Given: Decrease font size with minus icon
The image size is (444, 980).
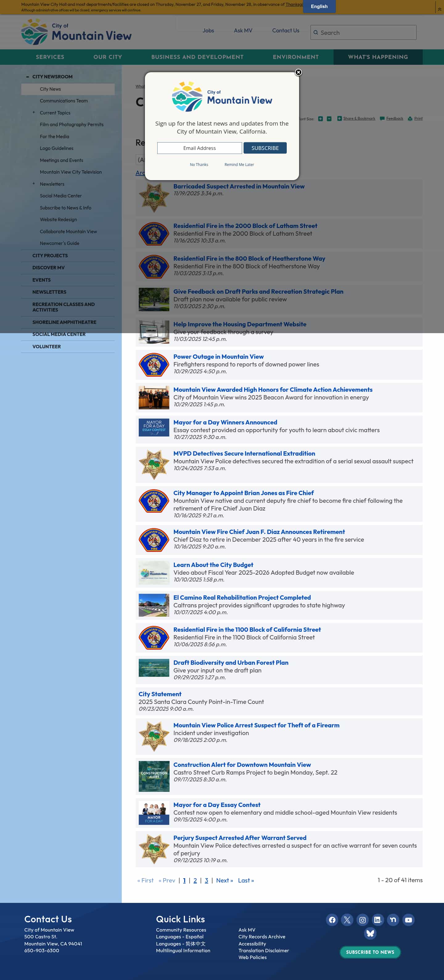Looking at the screenshot, I should pyautogui.click(x=329, y=119).
